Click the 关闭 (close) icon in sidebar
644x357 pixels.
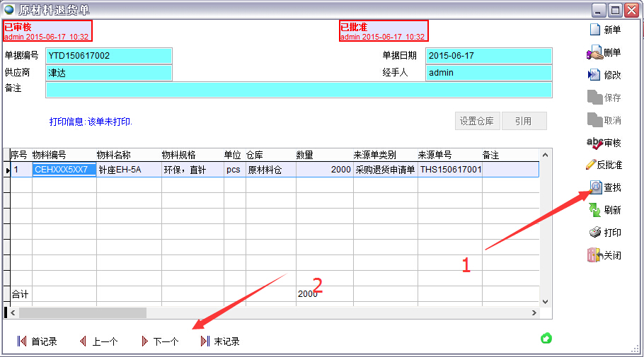click(594, 255)
